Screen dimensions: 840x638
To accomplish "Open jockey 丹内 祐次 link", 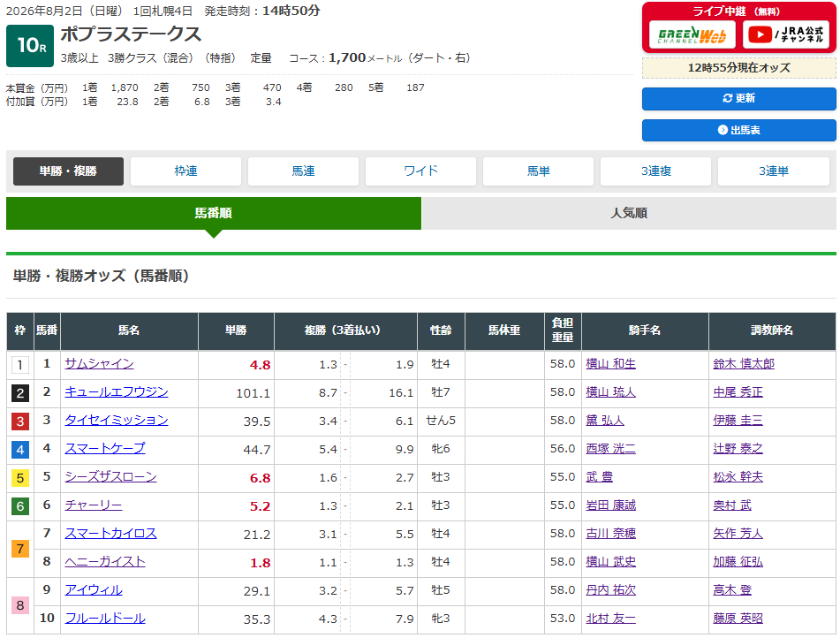I will [x=610, y=590].
